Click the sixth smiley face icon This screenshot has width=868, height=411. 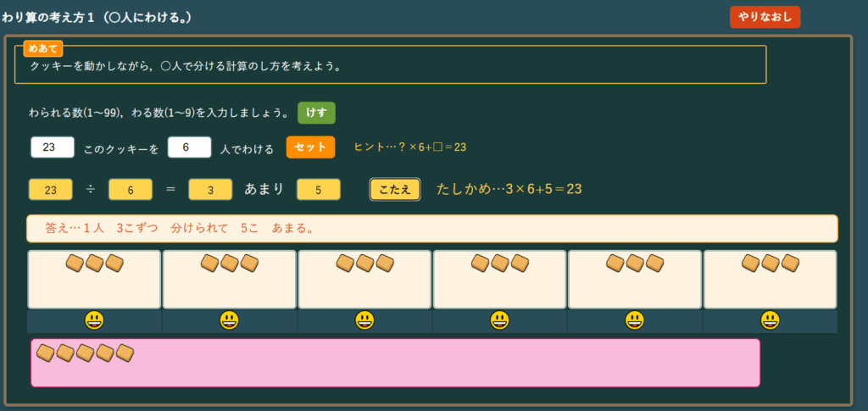pyautogui.click(x=770, y=320)
